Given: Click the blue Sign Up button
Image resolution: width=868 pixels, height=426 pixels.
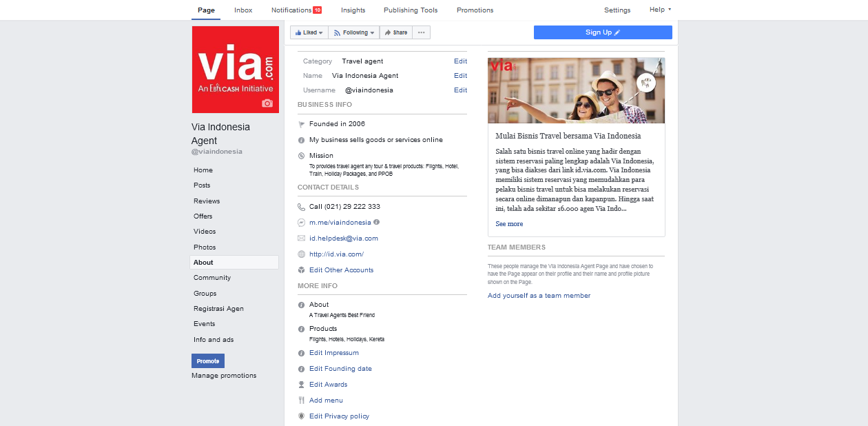Looking at the screenshot, I should (603, 32).
